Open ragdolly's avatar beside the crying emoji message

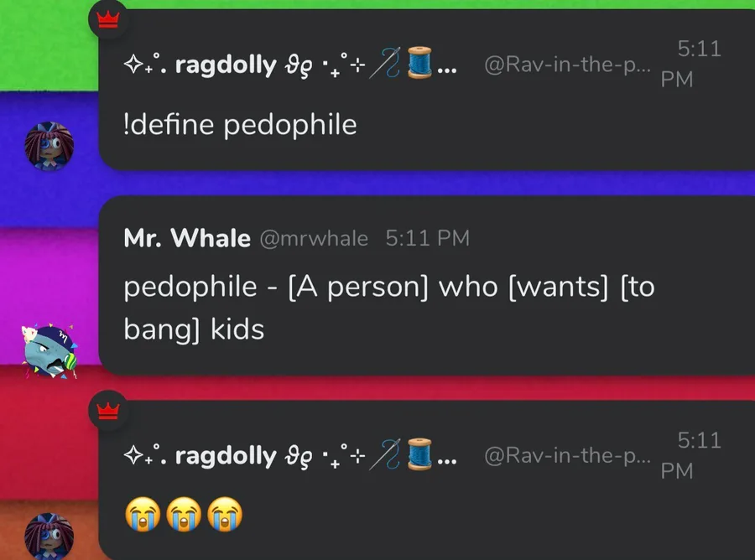pos(49,536)
